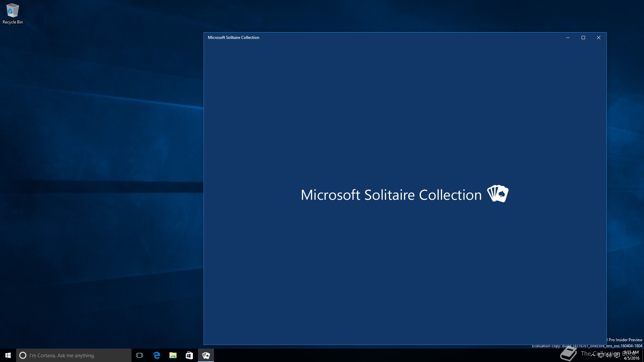Click the taskbar clock showing 9:55 AM
This screenshot has height=362, width=644.
coord(631,355)
